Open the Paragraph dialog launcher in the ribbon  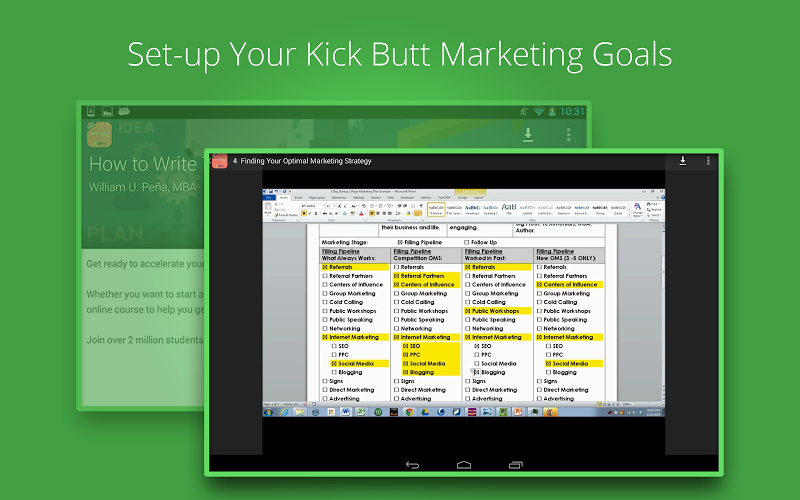point(423,220)
